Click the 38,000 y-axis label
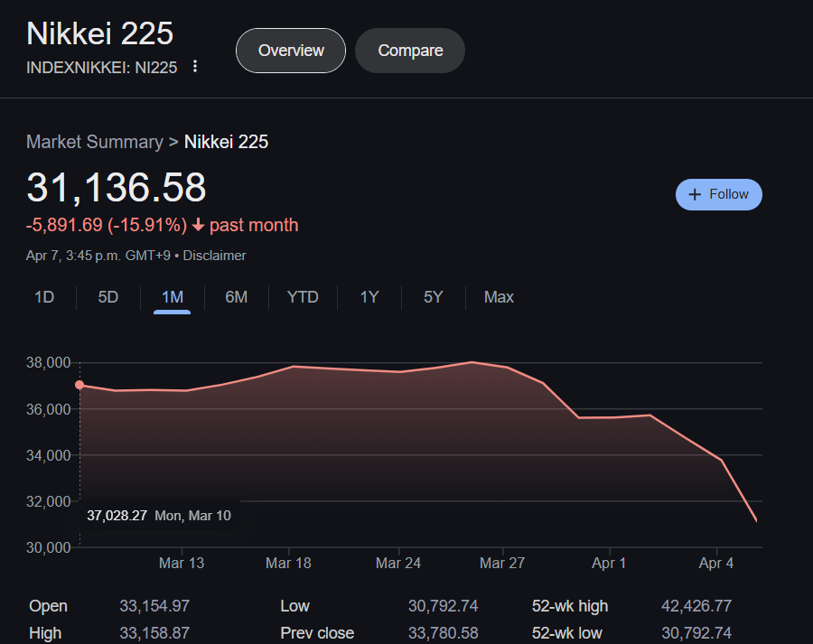This screenshot has height=644, width=813. (48, 362)
